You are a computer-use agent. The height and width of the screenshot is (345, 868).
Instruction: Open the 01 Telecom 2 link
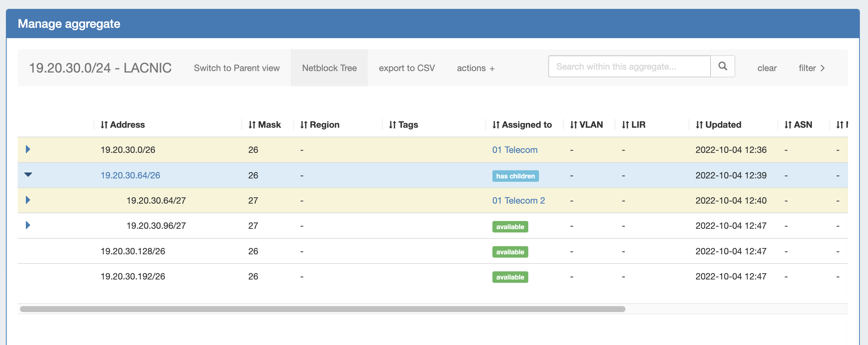tap(518, 201)
